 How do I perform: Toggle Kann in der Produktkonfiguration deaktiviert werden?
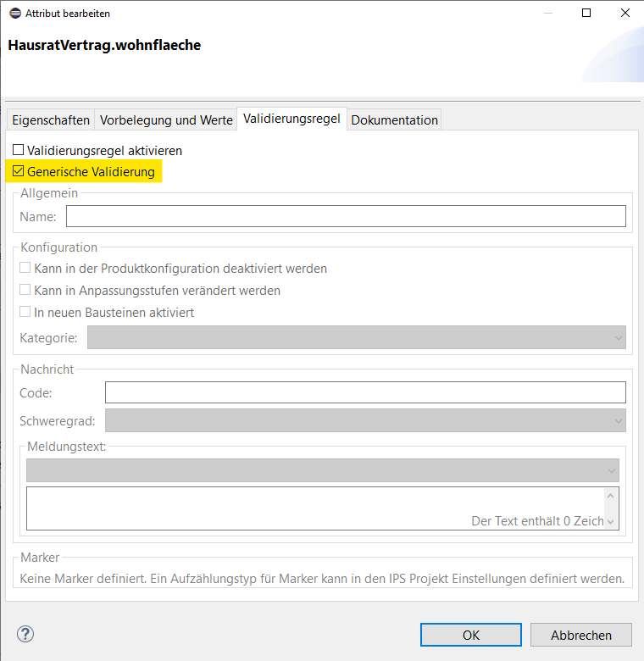click(x=25, y=268)
